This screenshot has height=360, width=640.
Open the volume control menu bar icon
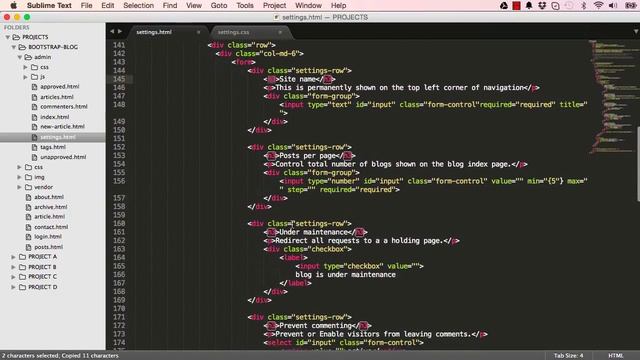pyautogui.click(x=613, y=5)
